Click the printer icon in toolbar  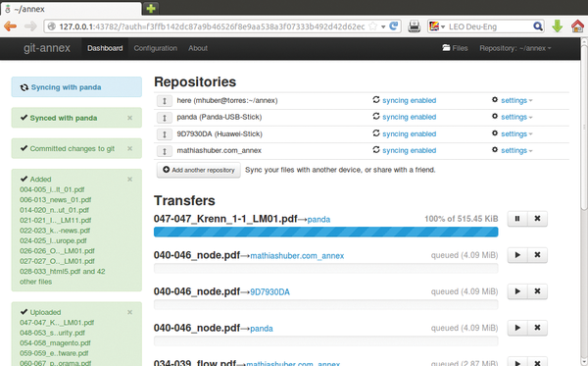click(x=415, y=26)
